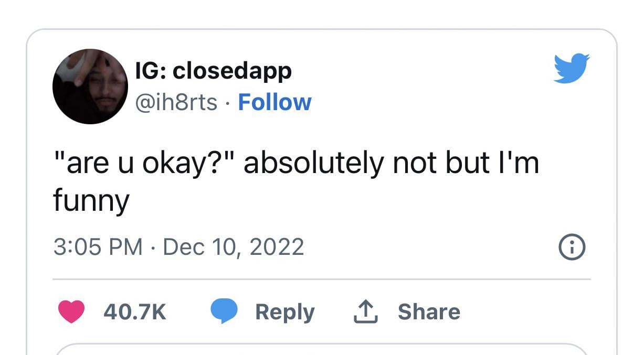Click the quoted "are u okay?" text
644x355 pixels.
142,164
